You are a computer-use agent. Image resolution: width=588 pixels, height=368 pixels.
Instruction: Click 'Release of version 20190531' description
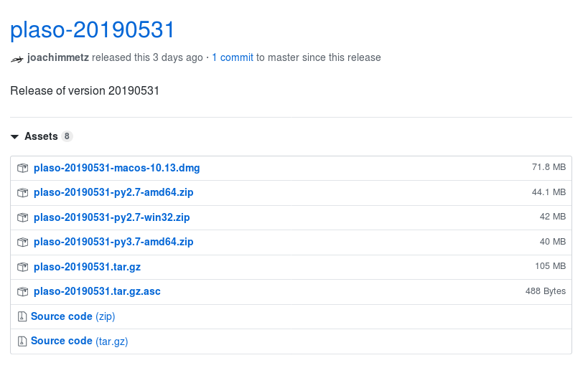click(x=85, y=90)
